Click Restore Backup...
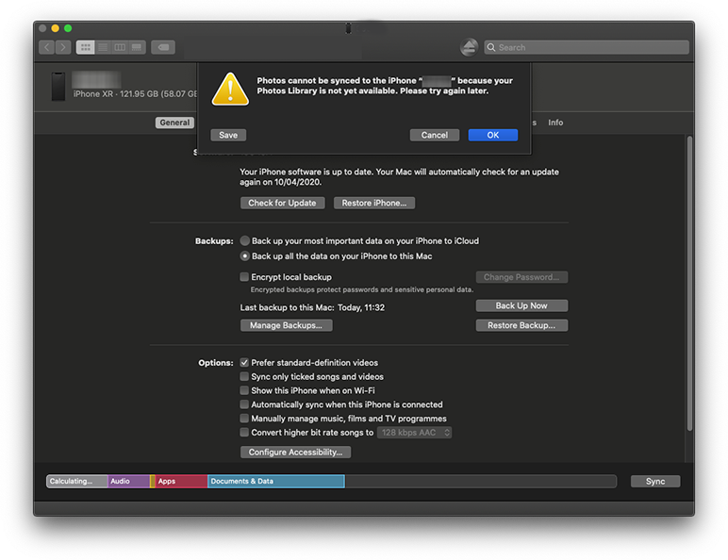 click(x=521, y=325)
